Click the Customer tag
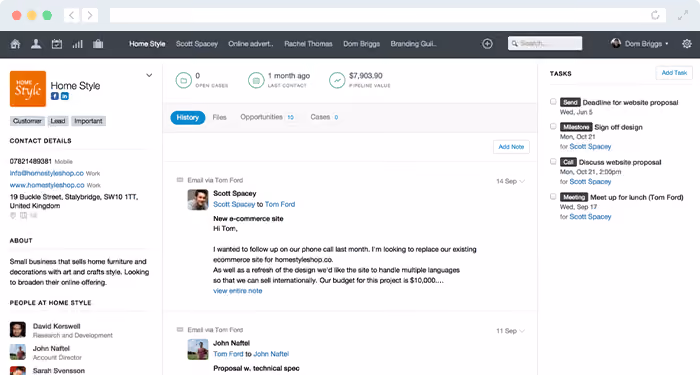The image size is (700, 375). click(27, 121)
